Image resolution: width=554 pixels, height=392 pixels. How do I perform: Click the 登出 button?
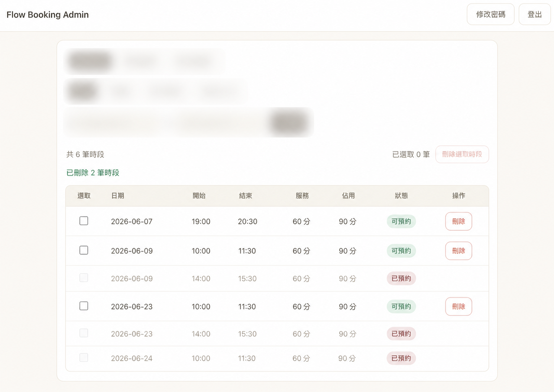(534, 14)
